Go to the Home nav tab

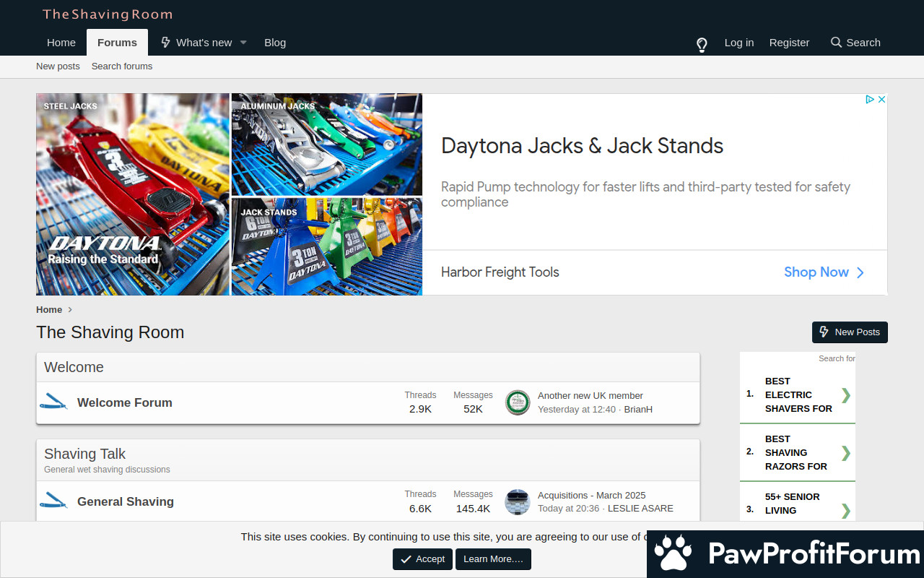(61, 43)
